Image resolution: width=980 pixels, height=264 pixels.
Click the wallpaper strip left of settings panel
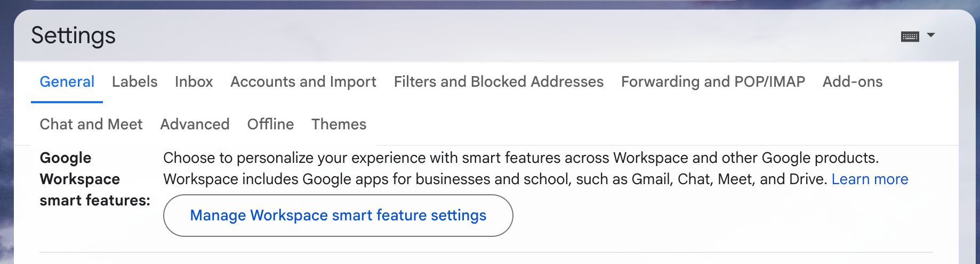[x=6, y=160]
